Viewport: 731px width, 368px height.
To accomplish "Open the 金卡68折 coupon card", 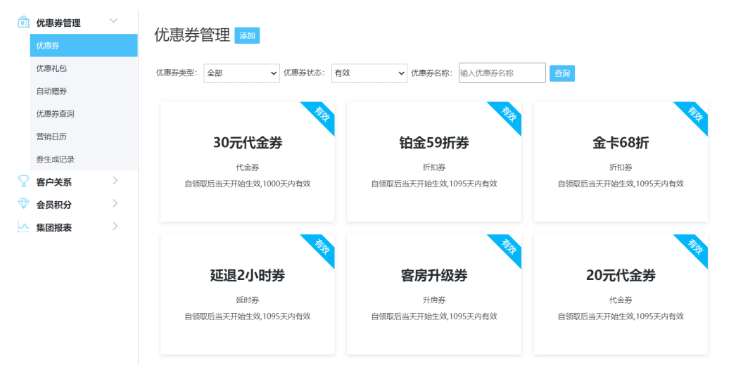I will (x=621, y=162).
